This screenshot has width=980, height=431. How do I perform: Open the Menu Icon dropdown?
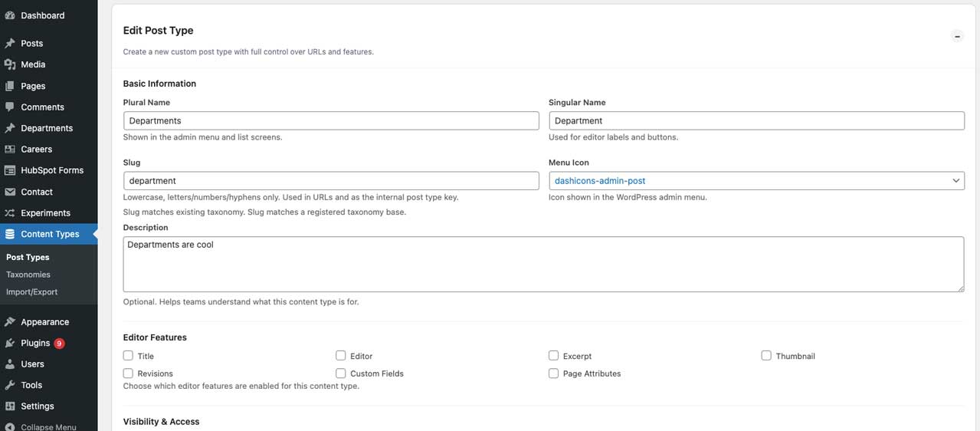756,181
